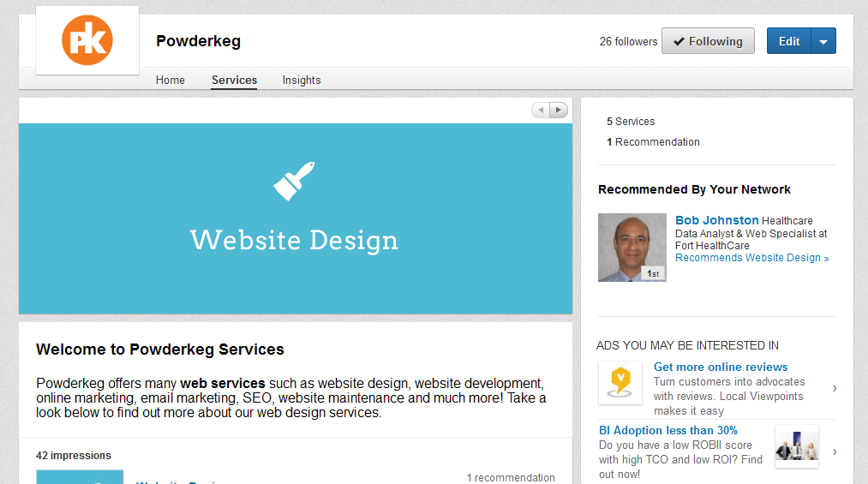Click the '5 Services' count
The image size is (868, 484).
tap(631, 121)
